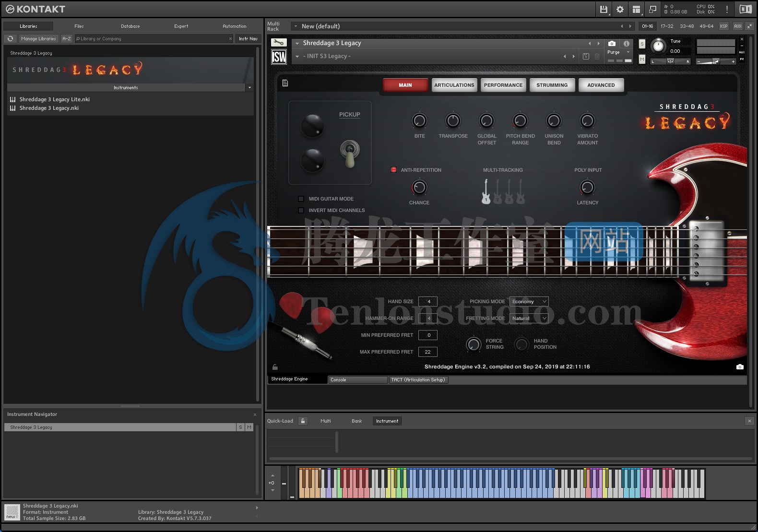Toggle S for Shreddage 3 Legacy in Navigator
758x532 pixels.
point(240,427)
